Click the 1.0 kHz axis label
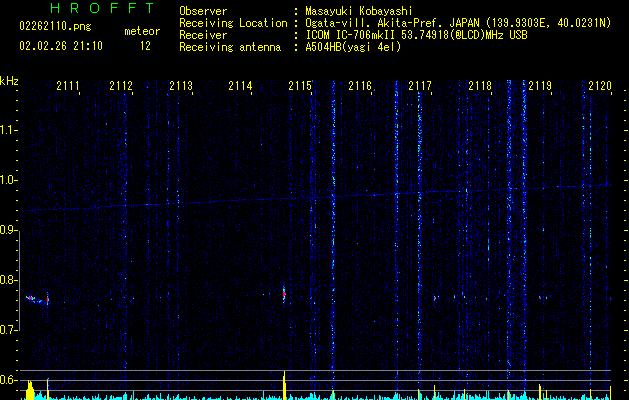The image size is (629, 400). [x=7, y=180]
